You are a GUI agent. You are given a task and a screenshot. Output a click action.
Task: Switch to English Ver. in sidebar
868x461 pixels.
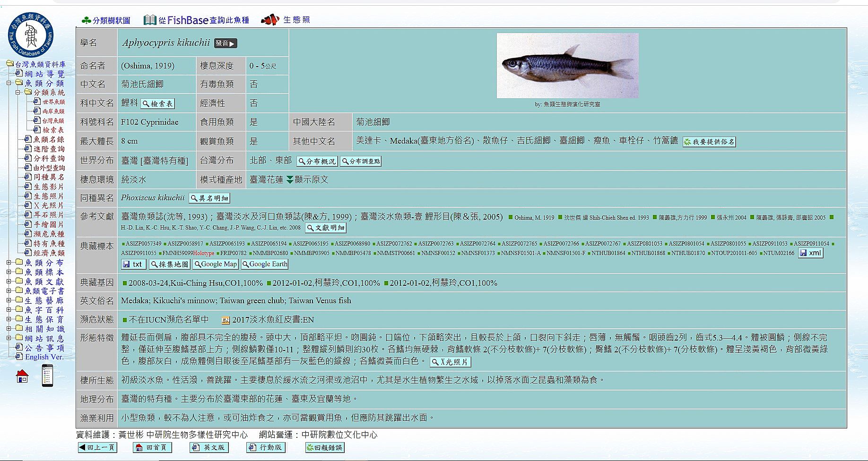(x=44, y=357)
